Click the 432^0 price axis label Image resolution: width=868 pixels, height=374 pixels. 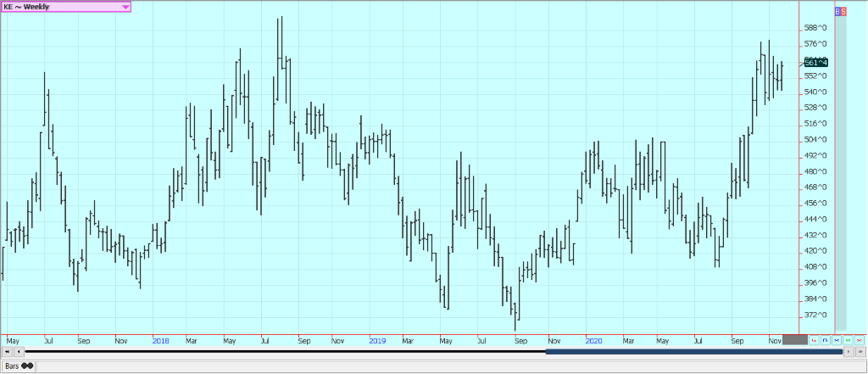point(815,235)
